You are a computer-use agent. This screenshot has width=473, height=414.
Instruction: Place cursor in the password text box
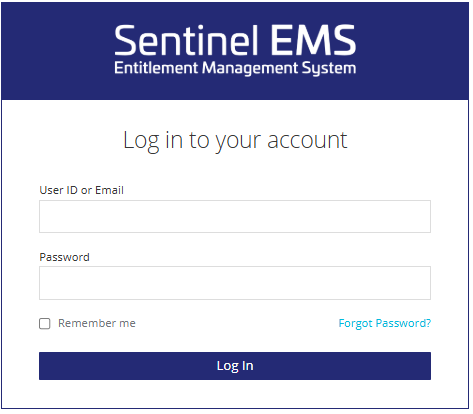point(235,283)
